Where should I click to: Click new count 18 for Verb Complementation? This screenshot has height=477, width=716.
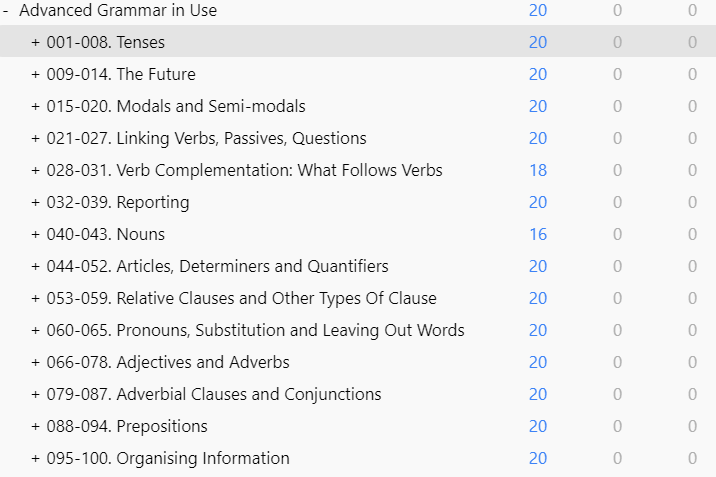click(x=538, y=170)
